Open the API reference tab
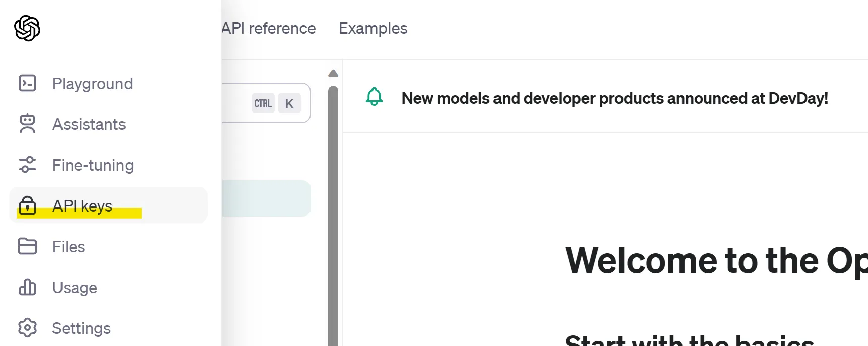 click(x=269, y=28)
